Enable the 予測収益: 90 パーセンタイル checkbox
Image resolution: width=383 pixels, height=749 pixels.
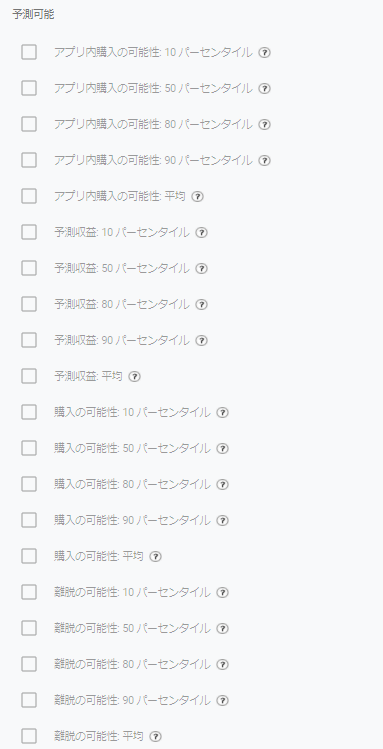point(29,340)
